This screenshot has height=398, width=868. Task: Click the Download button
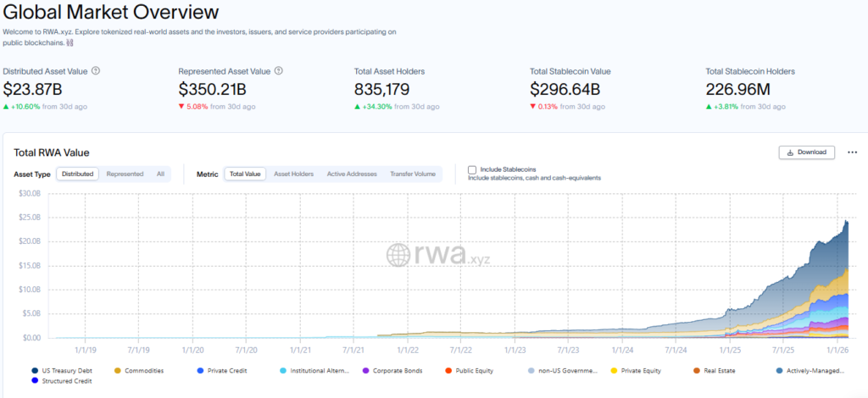(806, 152)
